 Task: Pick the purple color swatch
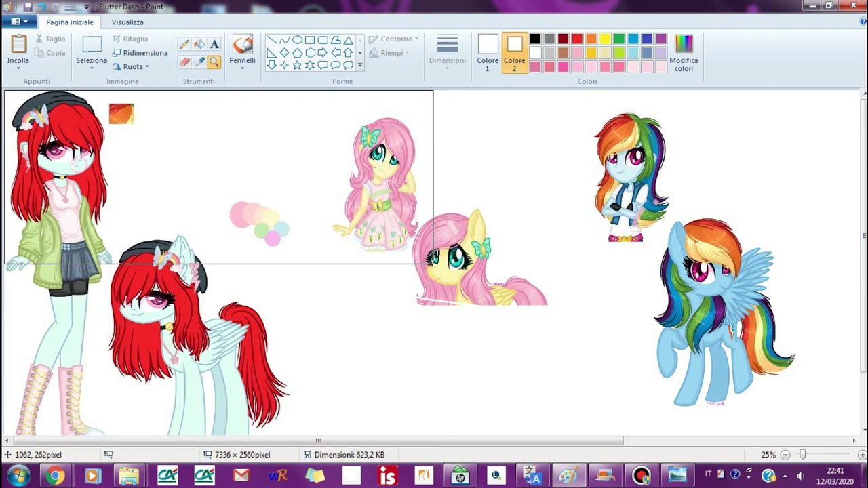tap(661, 39)
